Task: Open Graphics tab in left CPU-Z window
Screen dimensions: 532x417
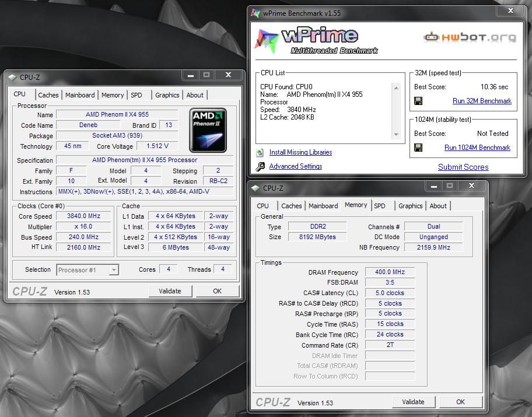Action: pos(167,95)
